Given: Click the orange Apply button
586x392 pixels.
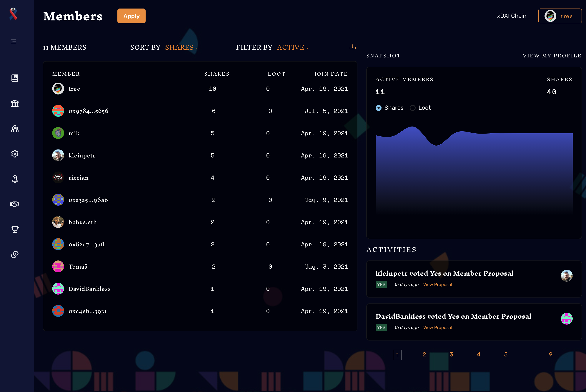Looking at the screenshot, I should [131, 16].
